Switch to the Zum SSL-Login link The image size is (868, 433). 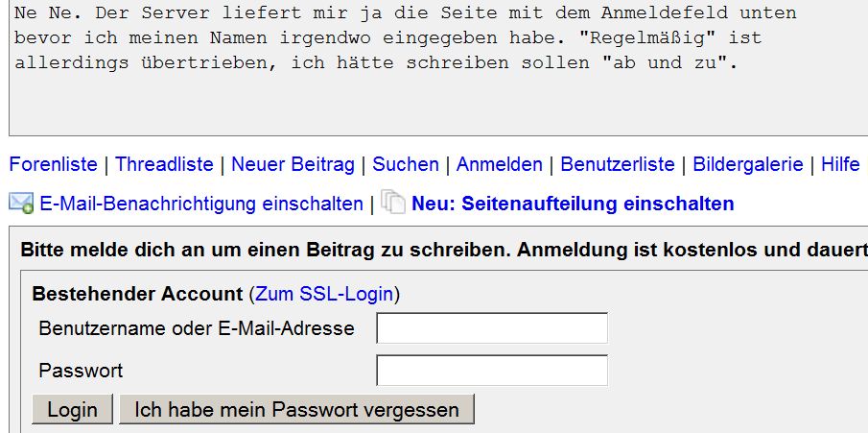coord(324,294)
